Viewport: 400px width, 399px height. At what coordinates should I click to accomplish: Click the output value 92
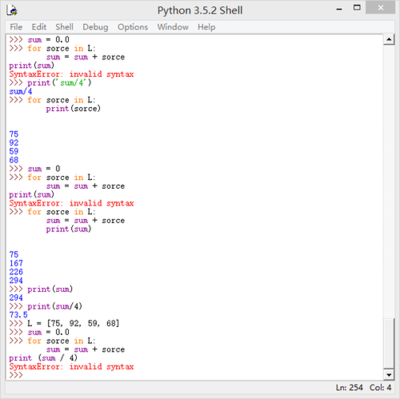click(14, 143)
